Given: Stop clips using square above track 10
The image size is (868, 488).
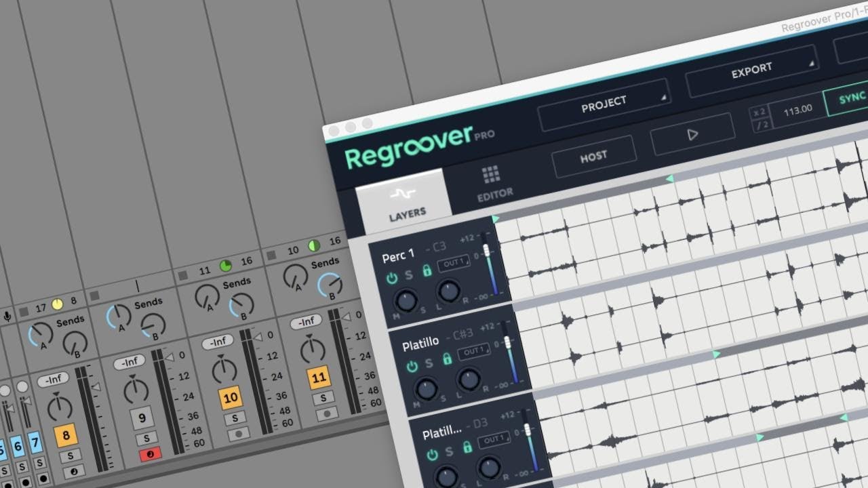Looking at the screenshot, I should pyautogui.click(x=183, y=275).
